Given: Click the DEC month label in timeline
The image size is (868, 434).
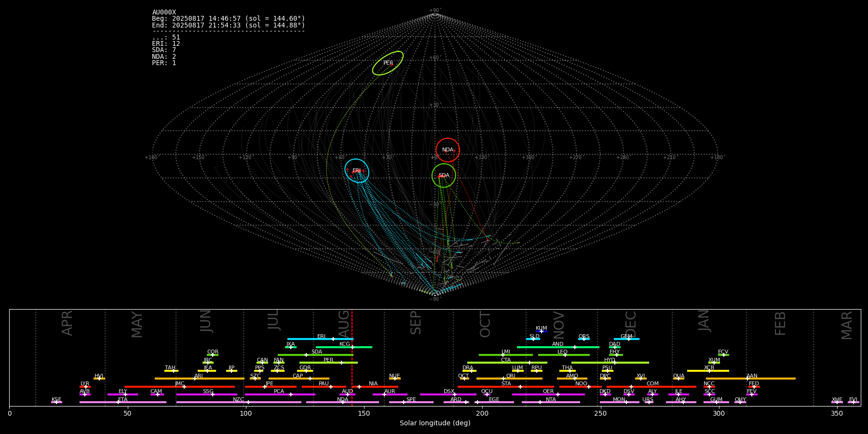Looking at the screenshot, I should [x=631, y=324].
